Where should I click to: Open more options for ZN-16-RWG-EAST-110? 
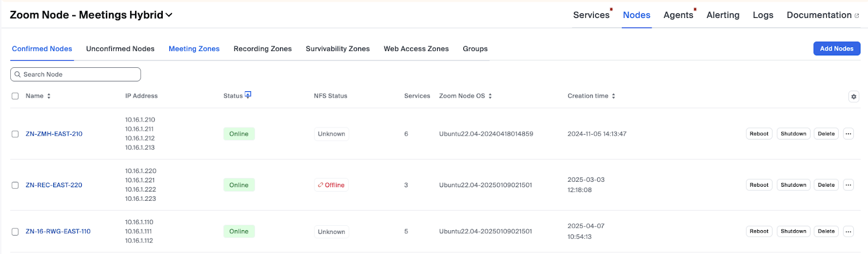tap(848, 232)
